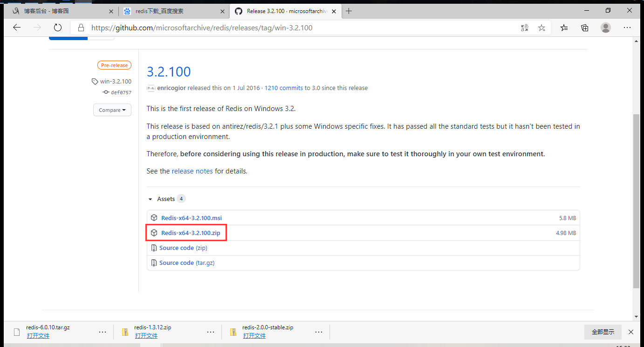Image resolution: width=644 pixels, height=347 pixels.
Task: Open file for redis-6.0.10.tar.gz
Action: pyautogui.click(x=38, y=336)
